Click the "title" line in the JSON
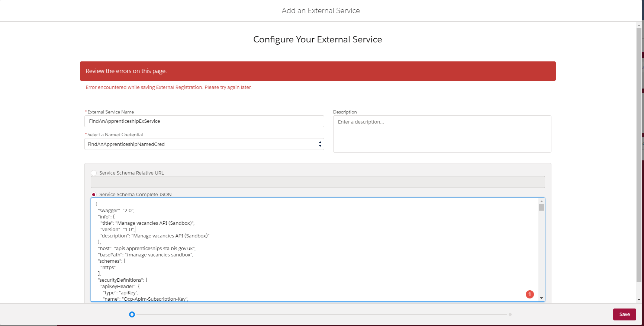 [x=147, y=223]
